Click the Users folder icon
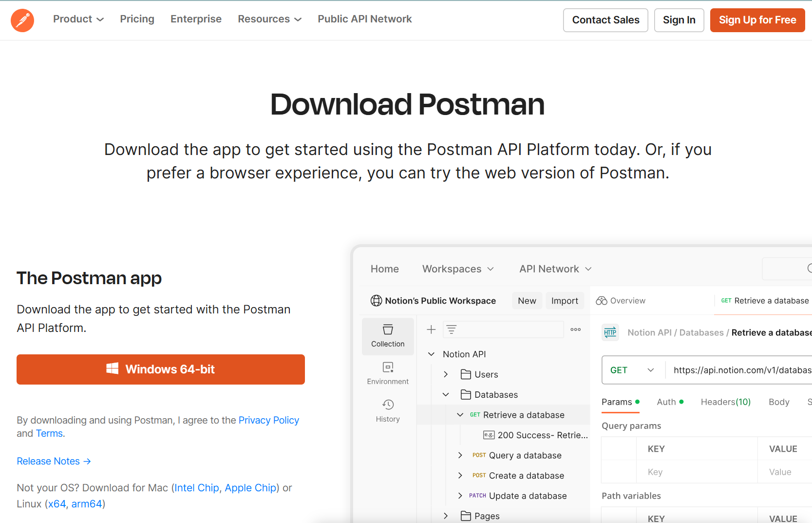The image size is (812, 523). click(x=466, y=374)
